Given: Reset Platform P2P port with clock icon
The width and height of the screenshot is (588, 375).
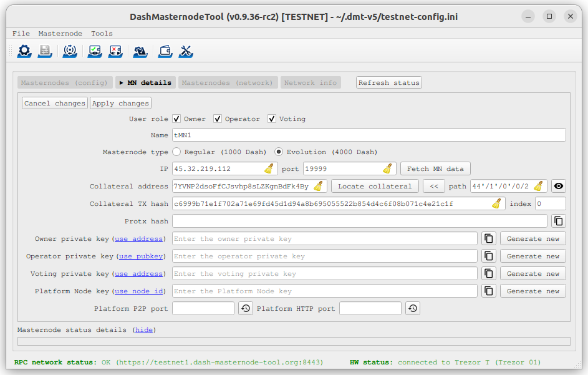Looking at the screenshot, I should pyautogui.click(x=246, y=308).
